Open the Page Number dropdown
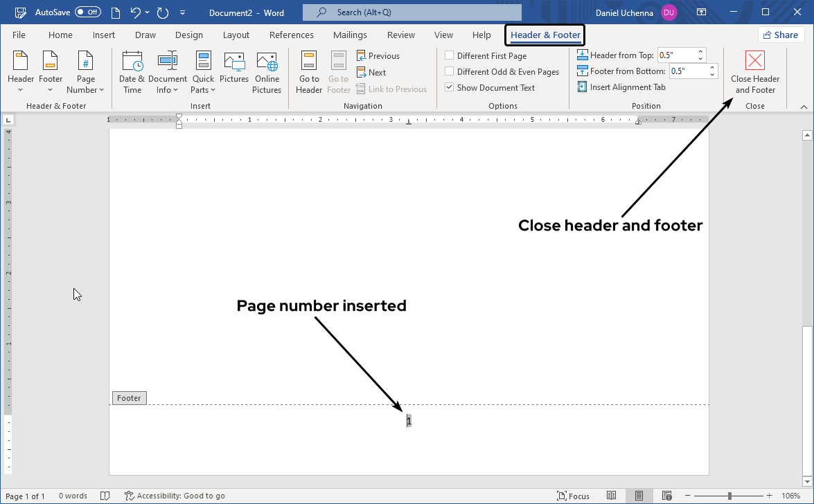Image resolution: width=814 pixels, height=504 pixels. [x=85, y=71]
